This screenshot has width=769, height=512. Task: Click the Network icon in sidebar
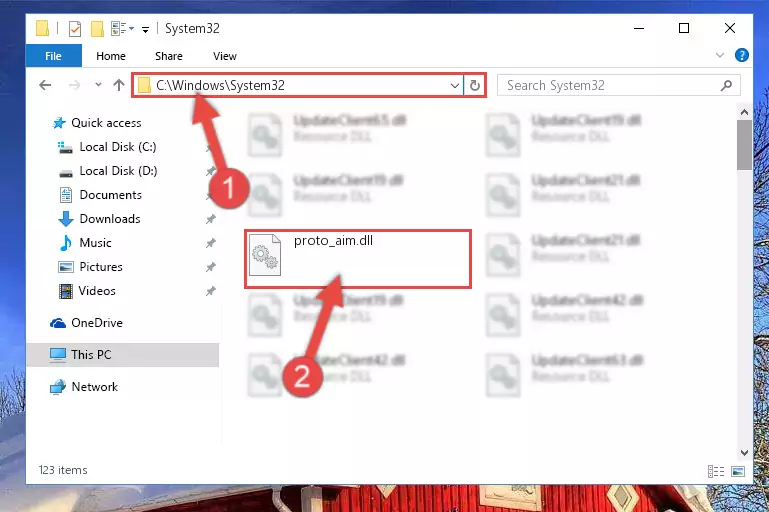58,386
